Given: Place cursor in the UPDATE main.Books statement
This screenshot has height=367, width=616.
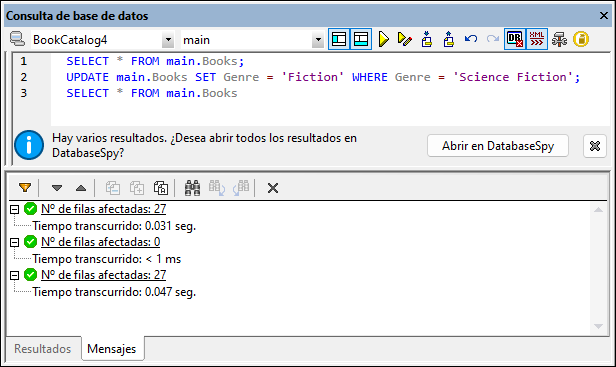Looking at the screenshot, I should pyautogui.click(x=323, y=77).
